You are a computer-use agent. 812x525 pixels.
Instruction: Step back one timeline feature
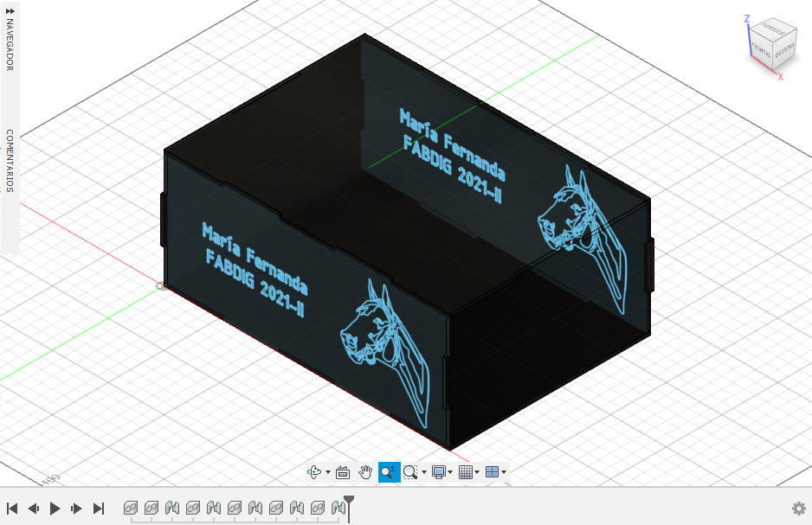[34, 509]
